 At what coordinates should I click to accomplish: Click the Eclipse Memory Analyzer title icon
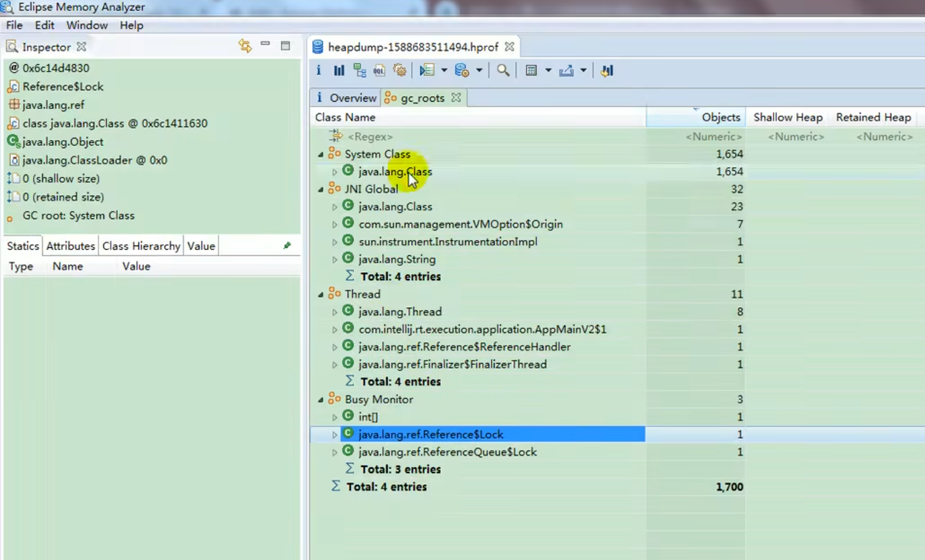click(x=7, y=7)
